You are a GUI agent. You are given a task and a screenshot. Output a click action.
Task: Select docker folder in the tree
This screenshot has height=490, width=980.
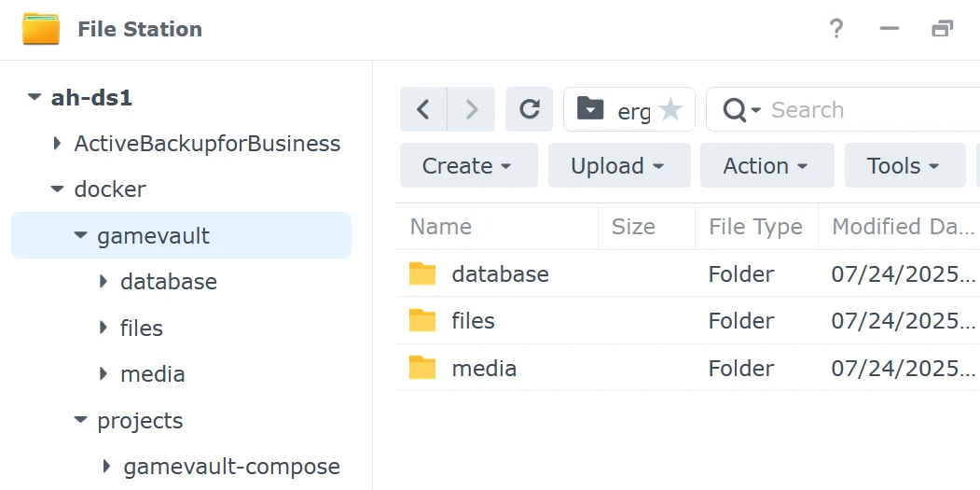click(x=110, y=189)
